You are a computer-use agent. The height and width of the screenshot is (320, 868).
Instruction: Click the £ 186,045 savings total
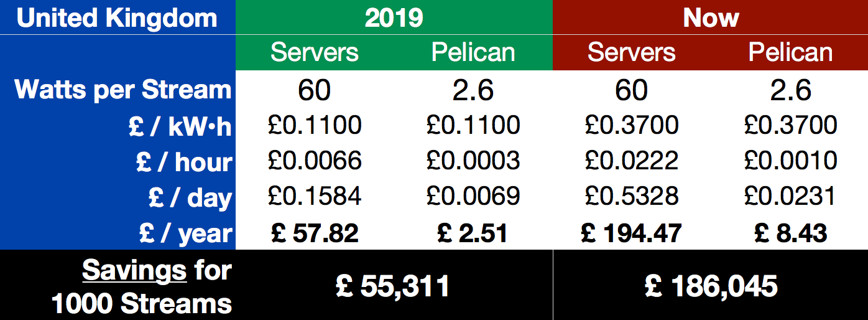pos(711,286)
